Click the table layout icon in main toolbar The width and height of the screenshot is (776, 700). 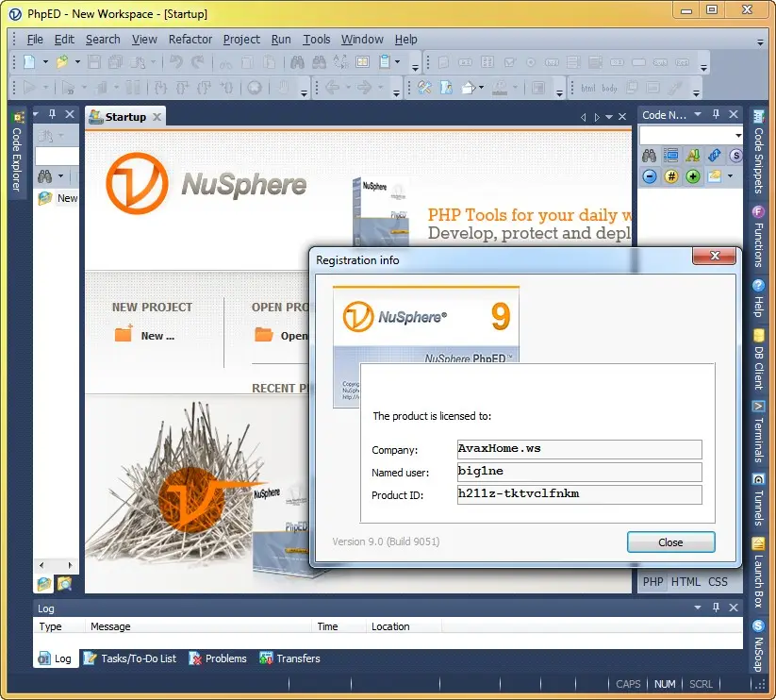pos(362,62)
